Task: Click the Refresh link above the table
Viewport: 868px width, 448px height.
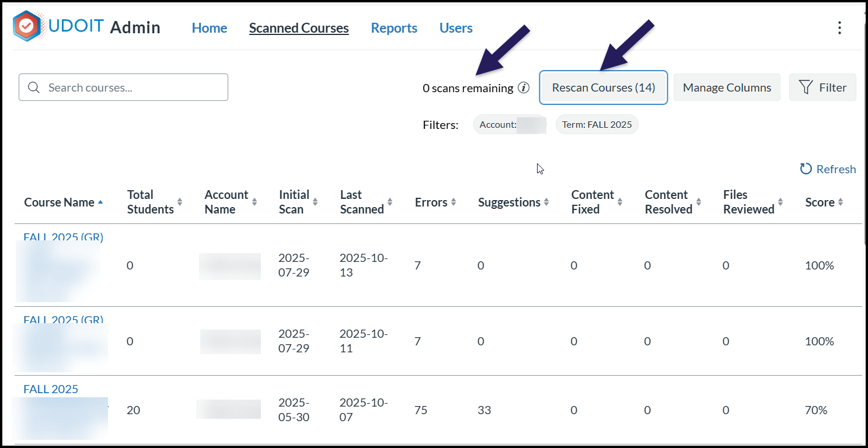Action: click(x=835, y=169)
